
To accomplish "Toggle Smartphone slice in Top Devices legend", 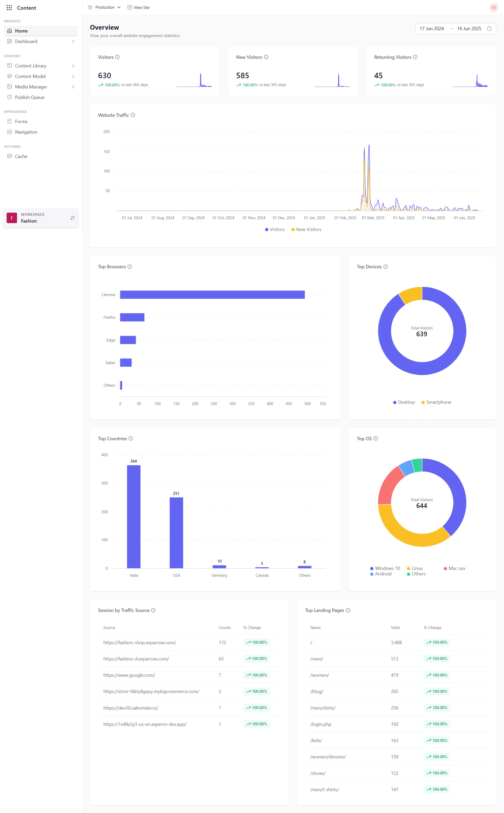I will (436, 402).
